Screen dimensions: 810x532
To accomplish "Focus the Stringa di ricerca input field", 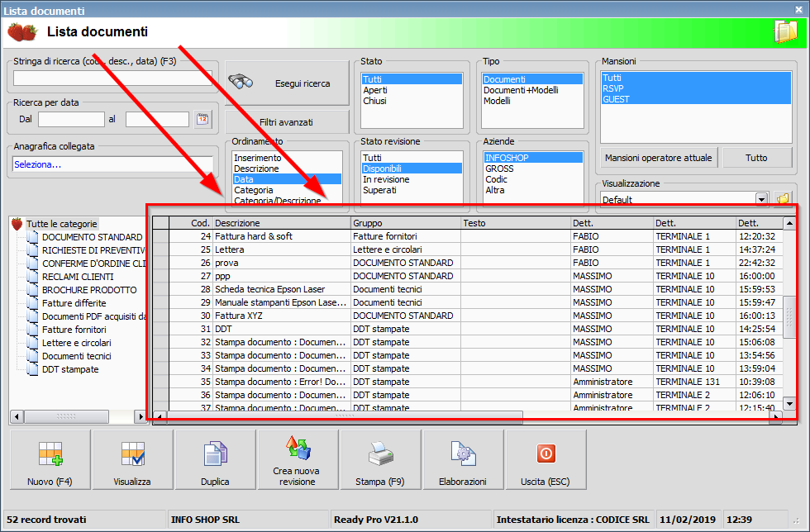I will coord(112,78).
